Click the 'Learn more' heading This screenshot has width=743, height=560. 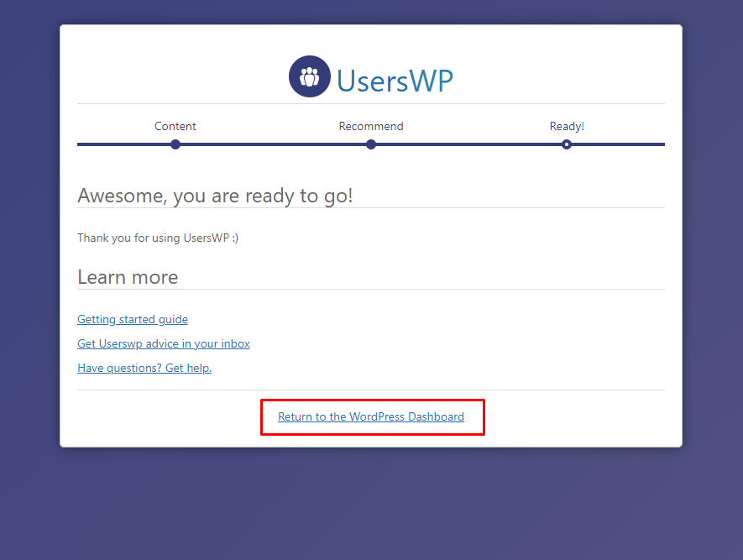pos(128,277)
